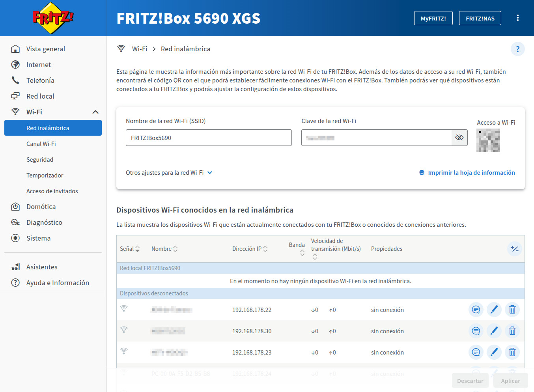Open Asistentes in sidebar
534x392 pixels.
point(53,267)
